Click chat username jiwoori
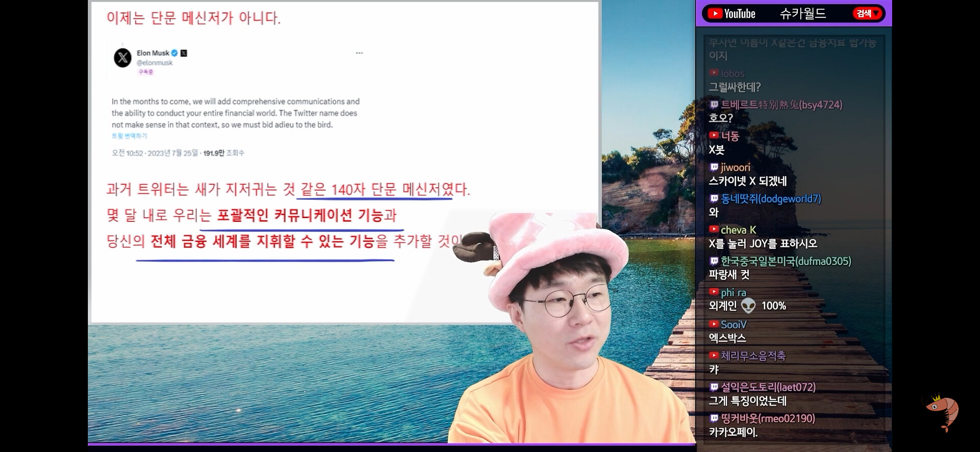The width and height of the screenshot is (980, 452). pos(736,167)
